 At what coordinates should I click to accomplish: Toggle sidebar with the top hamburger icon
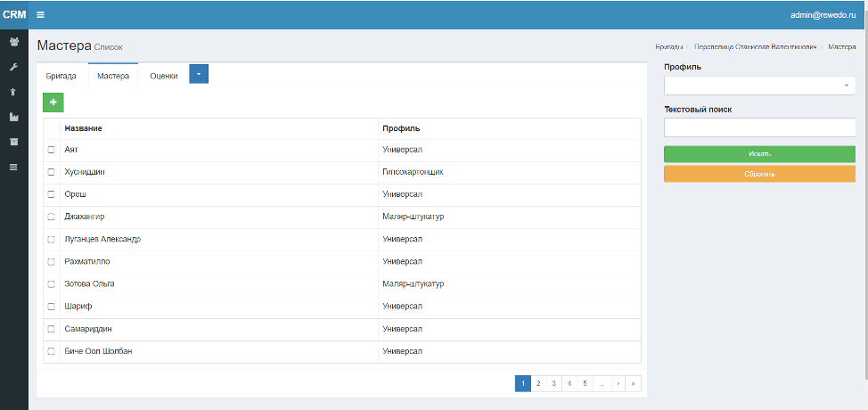click(40, 15)
